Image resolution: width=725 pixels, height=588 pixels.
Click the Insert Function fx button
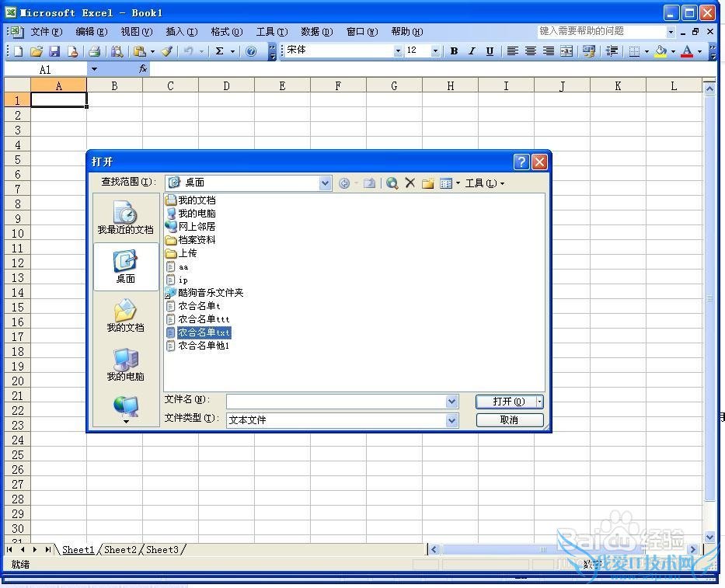coord(143,69)
